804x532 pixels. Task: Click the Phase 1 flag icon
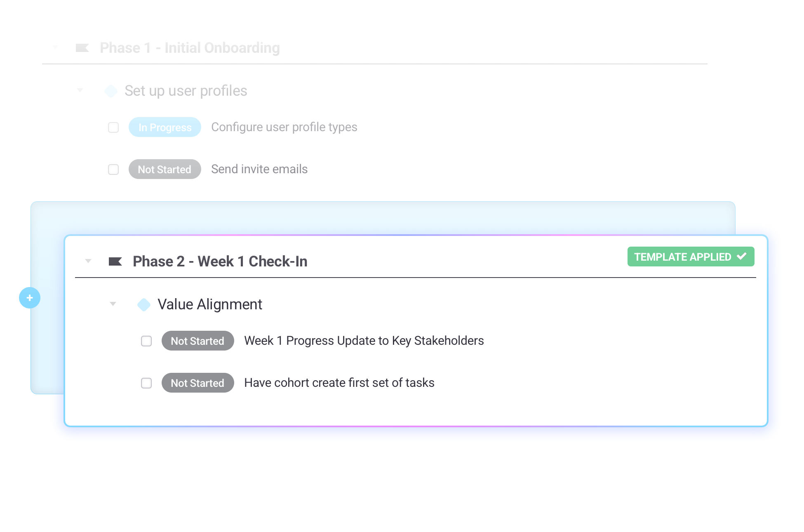click(x=82, y=48)
